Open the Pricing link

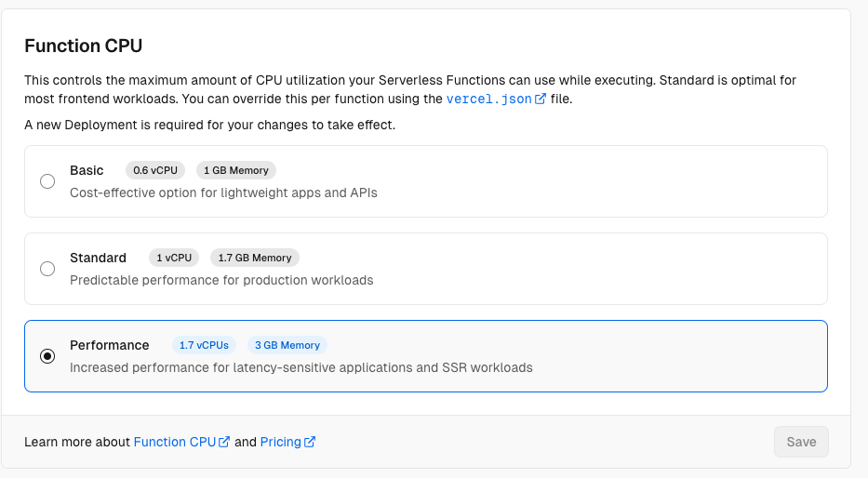coord(280,442)
